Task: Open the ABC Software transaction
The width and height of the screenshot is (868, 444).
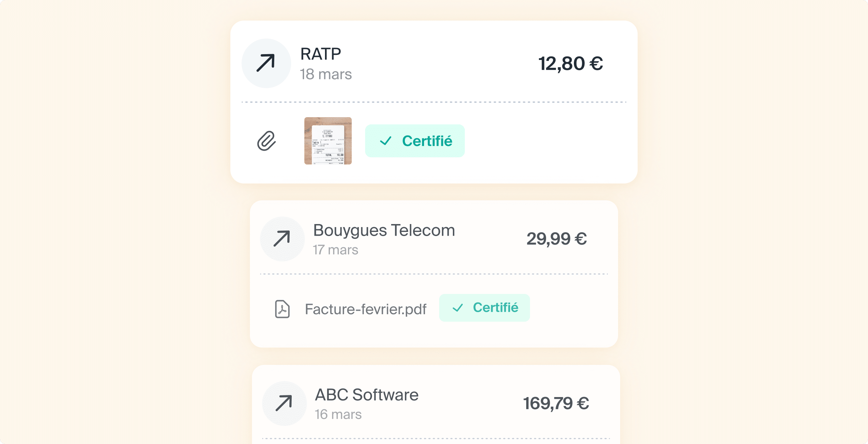Action: [x=366, y=395]
